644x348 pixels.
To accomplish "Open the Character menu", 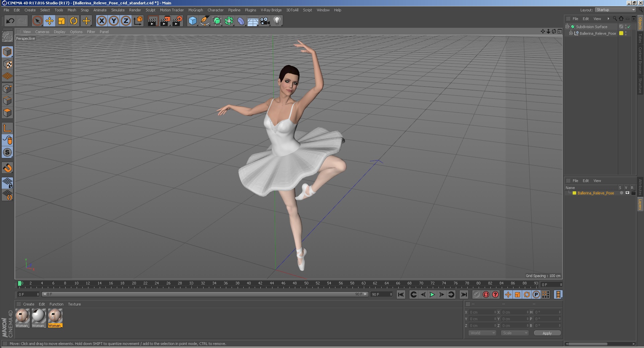I will (215, 10).
